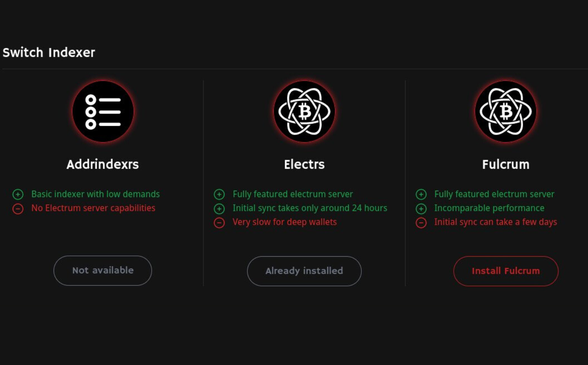Click the Addrindexrs list logo icon
The width and height of the screenshot is (588, 365).
tap(103, 112)
